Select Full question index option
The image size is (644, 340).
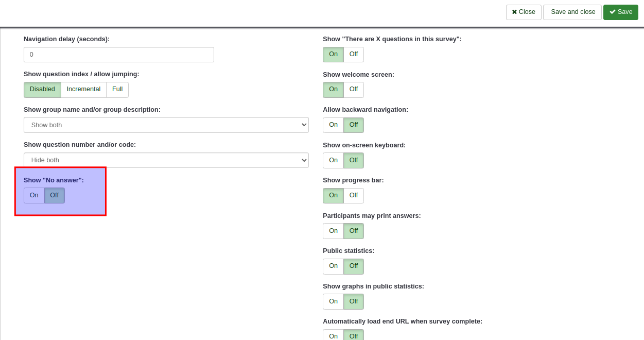(x=117, y=90)
